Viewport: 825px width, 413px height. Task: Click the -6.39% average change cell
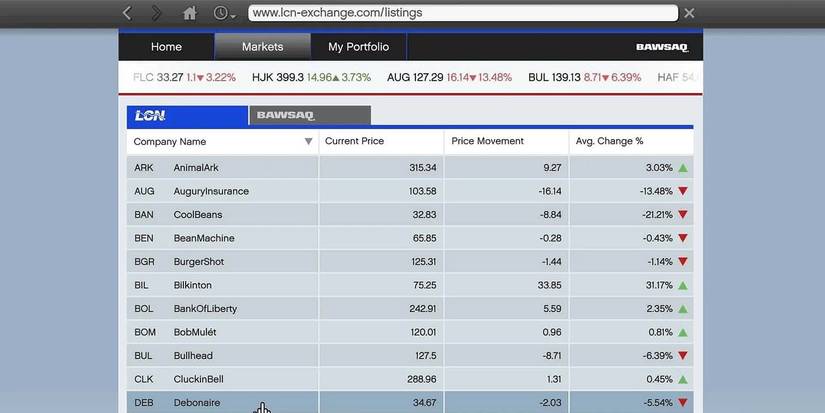point(631,356)
